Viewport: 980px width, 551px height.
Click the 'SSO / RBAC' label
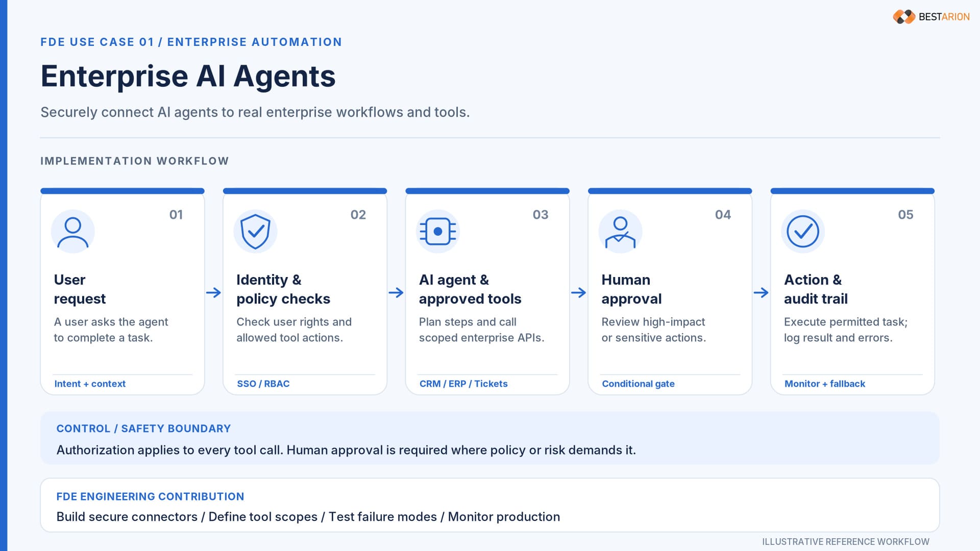click(x=263, y=384)
